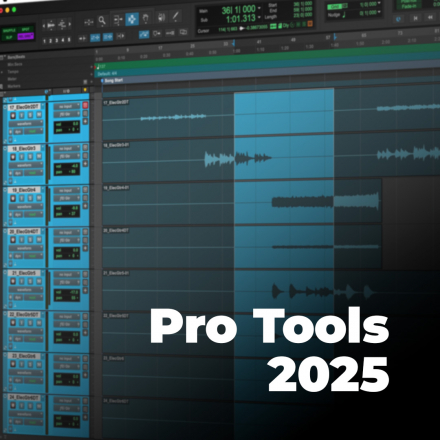440x440 pixels.
Task: Select the Grabber hand tool
Action: (x=146, y=18)
